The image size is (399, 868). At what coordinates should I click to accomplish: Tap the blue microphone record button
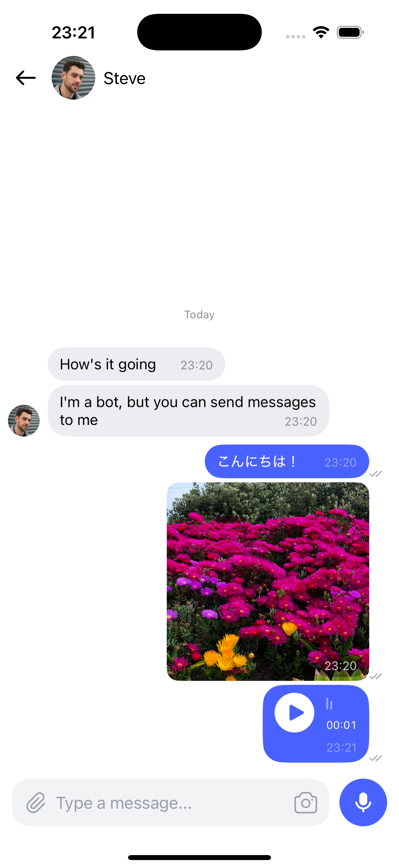363,802
